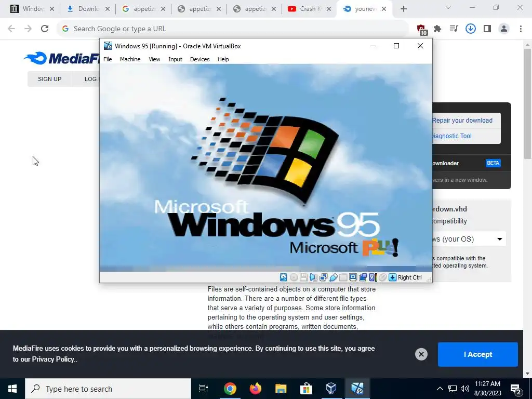Click the floppy disk indicator in VirtualBox status bar
The width and height of the screenshot is (532, 399).
[303, 277]
